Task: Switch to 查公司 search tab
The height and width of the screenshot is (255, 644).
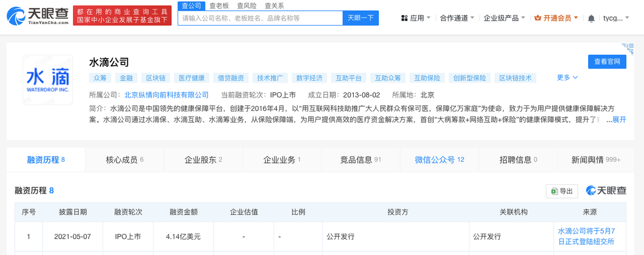Action: point(191,6)
